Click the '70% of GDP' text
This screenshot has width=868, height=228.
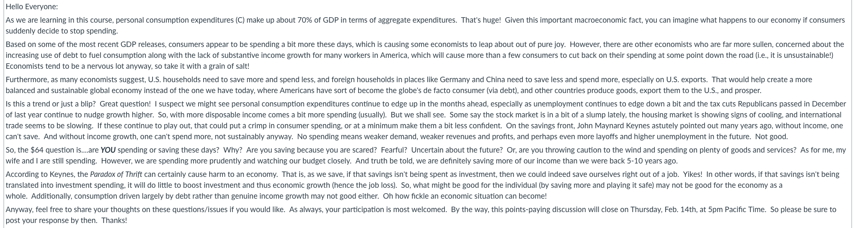coord(318,20)
